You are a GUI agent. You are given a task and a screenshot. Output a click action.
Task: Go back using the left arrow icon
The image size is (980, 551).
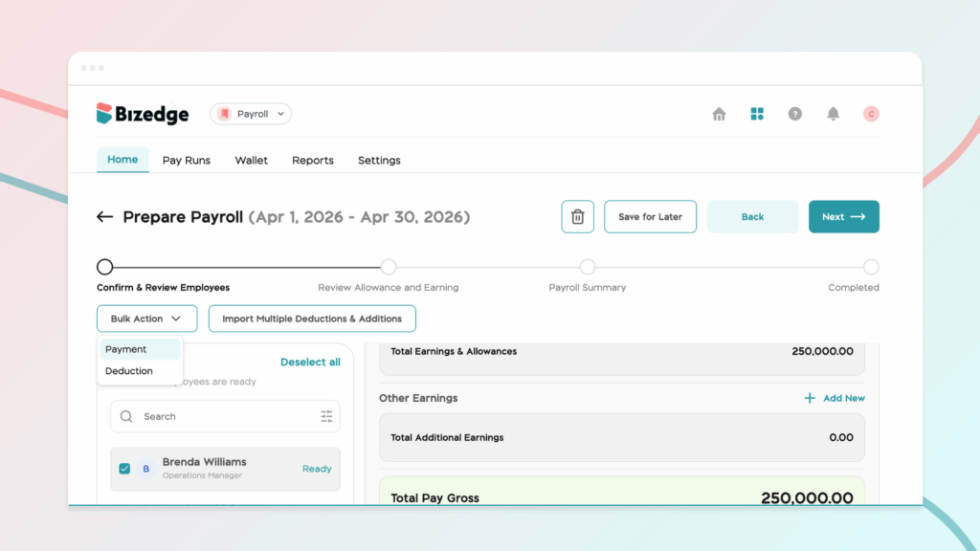pyautogui.click(x=105, y=217)
